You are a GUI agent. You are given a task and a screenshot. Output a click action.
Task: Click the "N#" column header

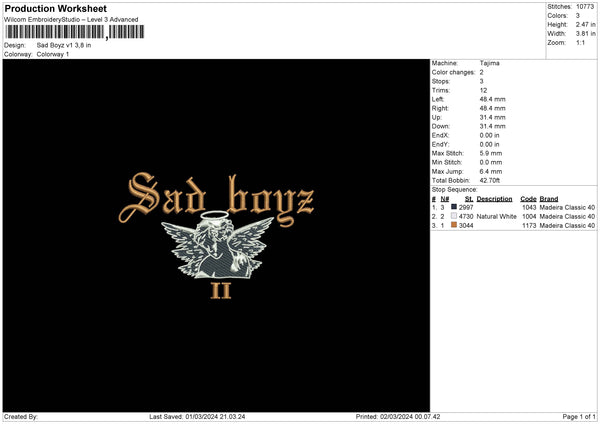point(445,199)
